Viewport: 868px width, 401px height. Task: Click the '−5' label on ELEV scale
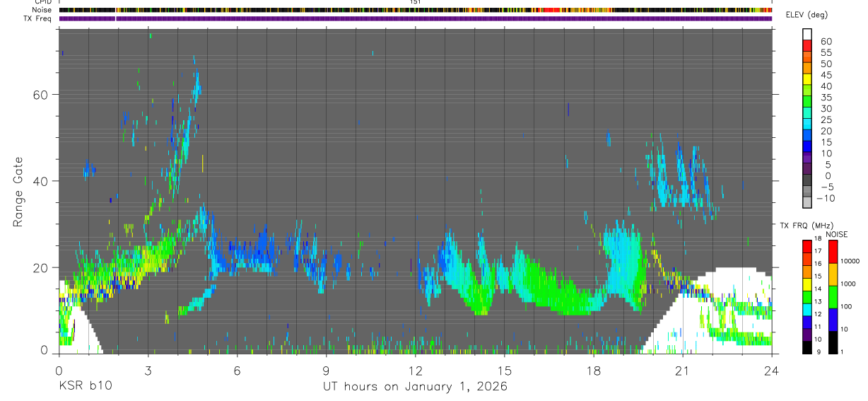coord(826,187)
